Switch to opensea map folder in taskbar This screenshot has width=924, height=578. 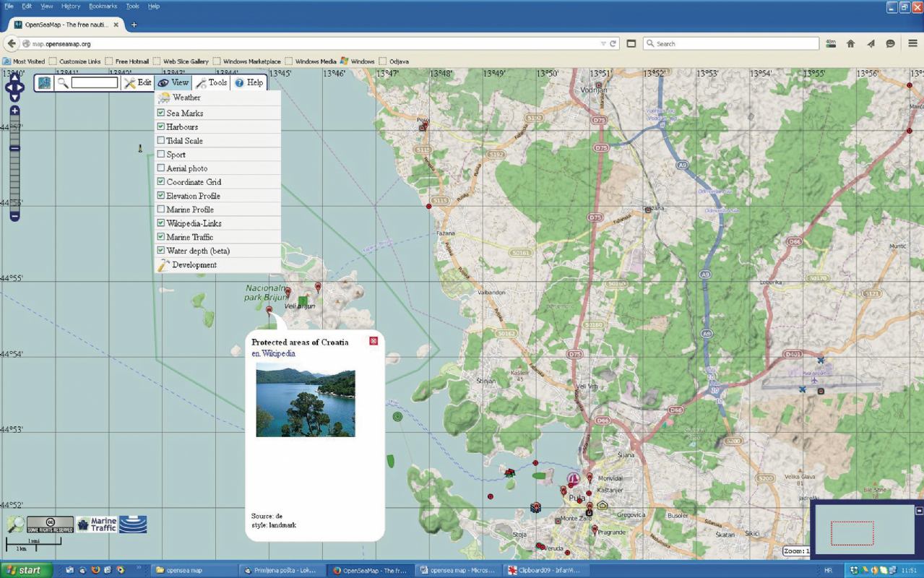click(x=193, y=570)
